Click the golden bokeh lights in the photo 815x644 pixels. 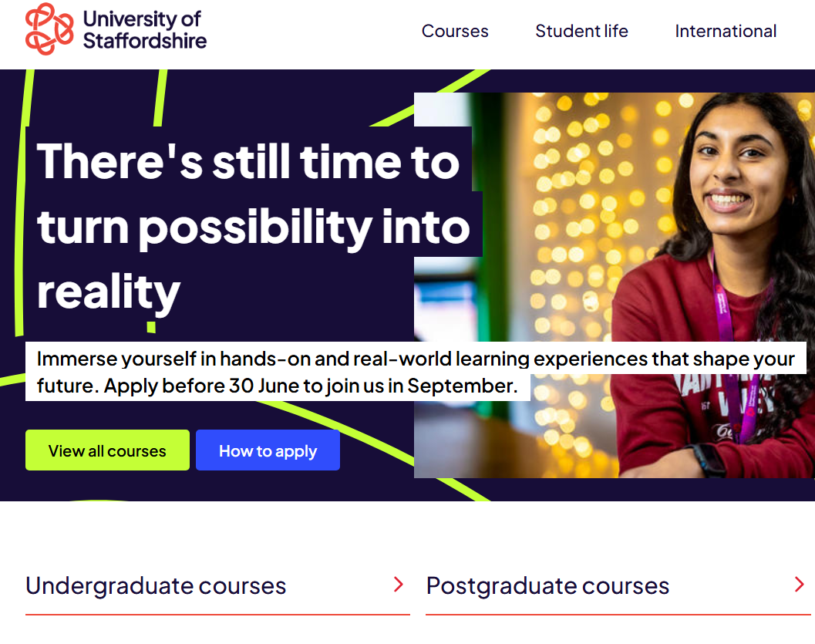[x=571, y=193]
